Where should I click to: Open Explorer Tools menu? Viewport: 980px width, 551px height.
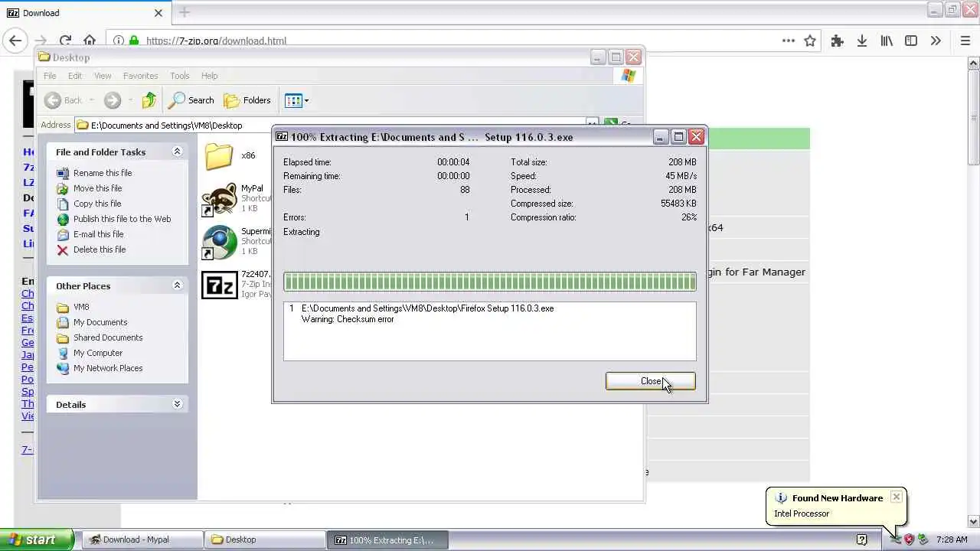[180, 76]
